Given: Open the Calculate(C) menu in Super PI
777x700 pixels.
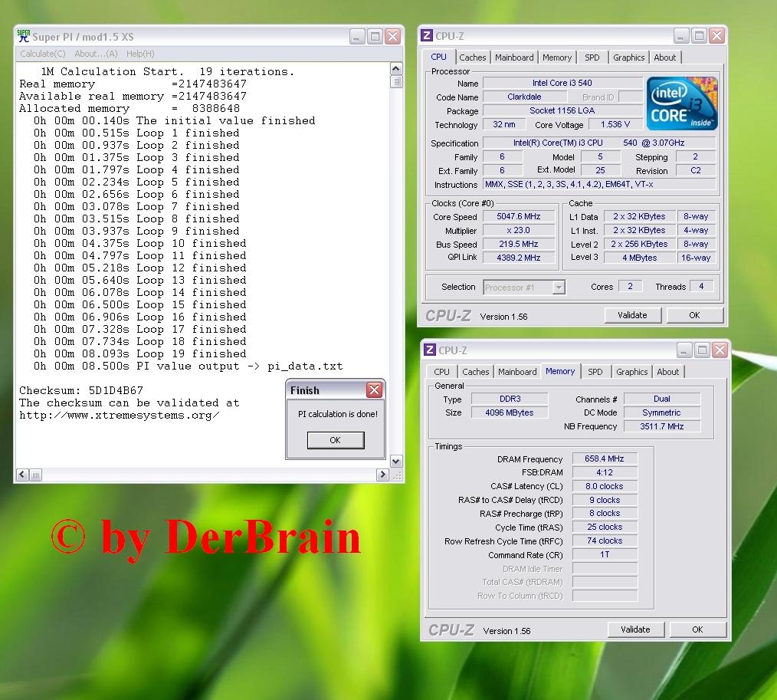Looking at the screenshot, I should 43,54.
